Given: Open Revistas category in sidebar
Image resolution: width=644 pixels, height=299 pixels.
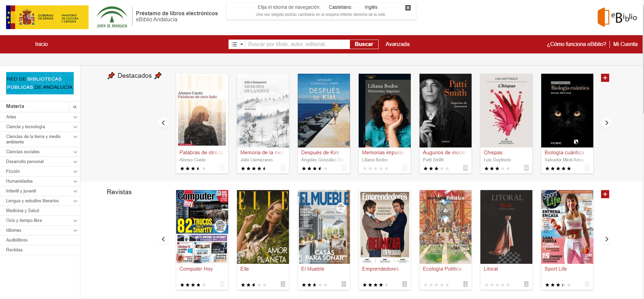Looking at the screenshot, I should [x=15, y=250].
